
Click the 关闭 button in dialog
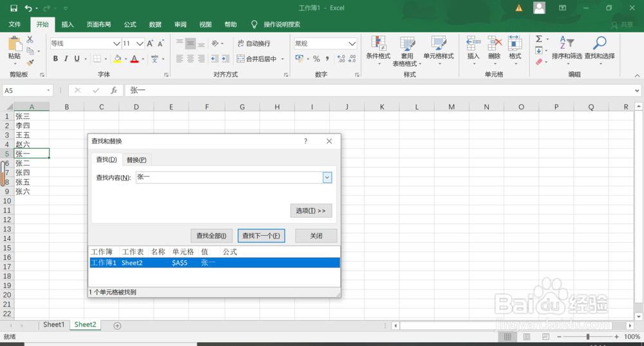pyautogui.click(x=316, y=236)
